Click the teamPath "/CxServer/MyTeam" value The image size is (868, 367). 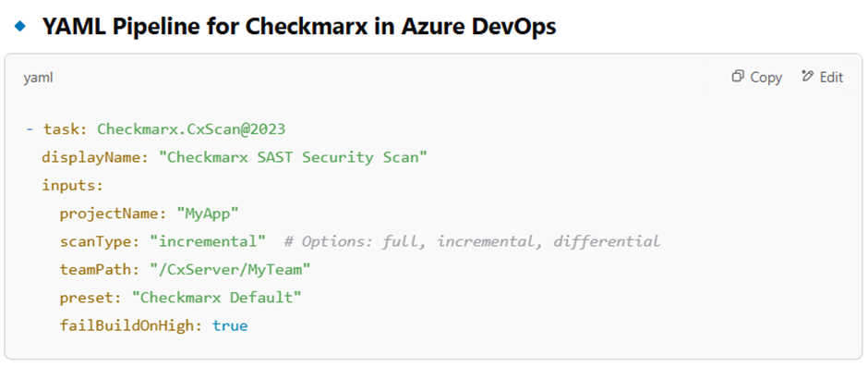click(230, 269)
